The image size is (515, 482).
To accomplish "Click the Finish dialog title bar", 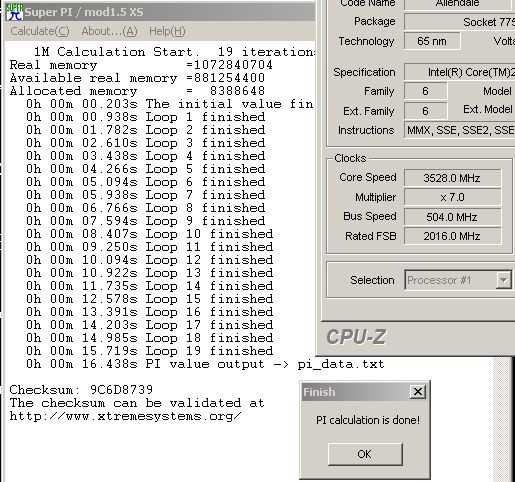I will [355, 392].
